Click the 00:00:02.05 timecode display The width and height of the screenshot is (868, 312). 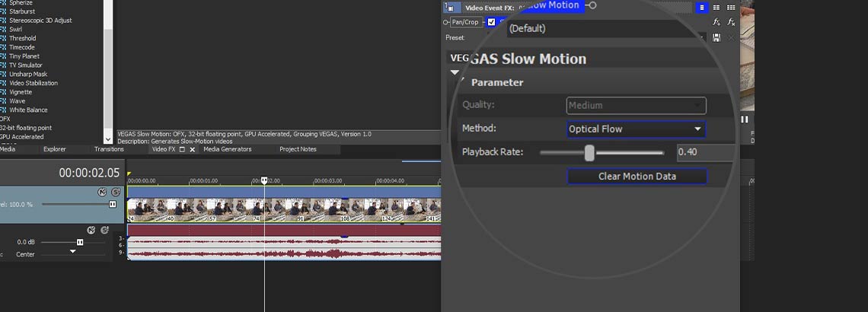(x=89, y=173)
